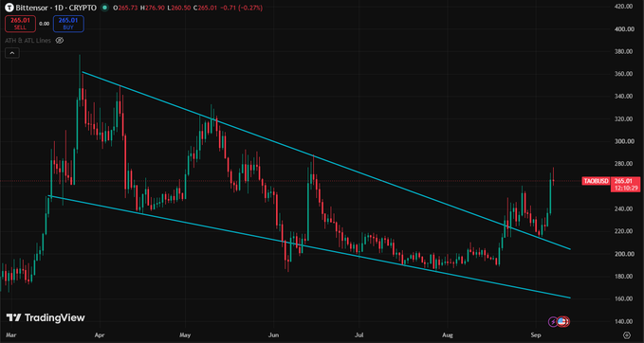This screenshot has width=644, height=343.
Task: Click the Apr label on time axis
Action: (x=99, y=335)
